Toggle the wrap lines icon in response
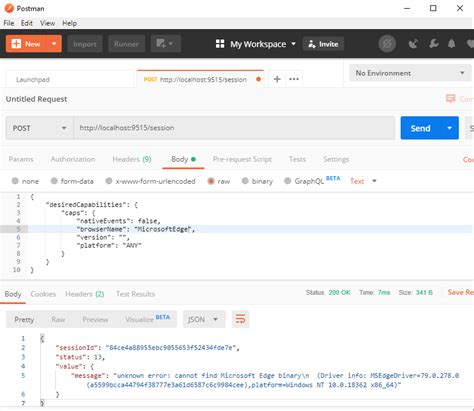 pos(240,319)
